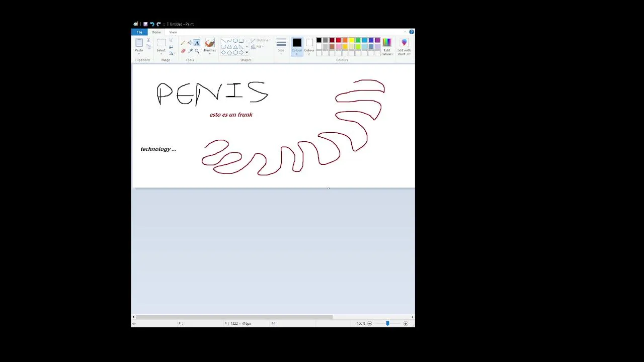The height and width of the screenshot is (362, 644).
Task: Open Customize Quick Access Toolbar dropdown
Action: pyautogui.click(x=164, y=24)
